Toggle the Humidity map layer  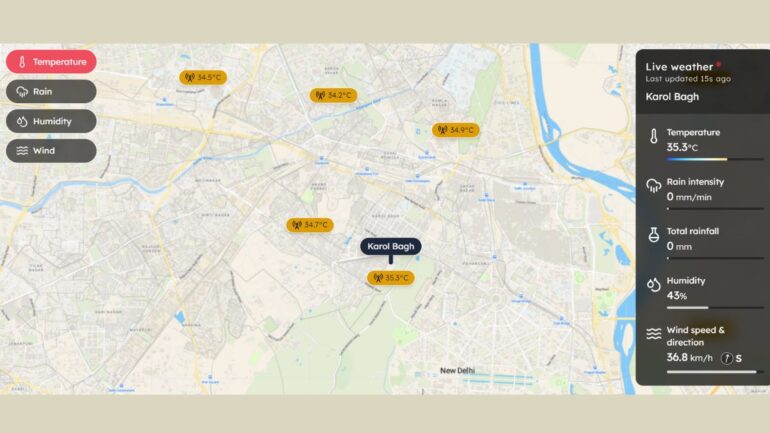coord(51,121)
